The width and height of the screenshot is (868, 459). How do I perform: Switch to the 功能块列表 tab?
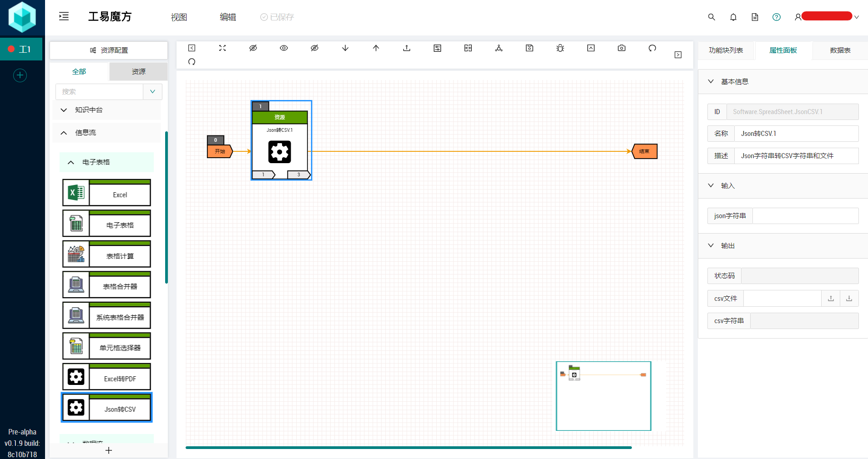click(x=726, y=50)
